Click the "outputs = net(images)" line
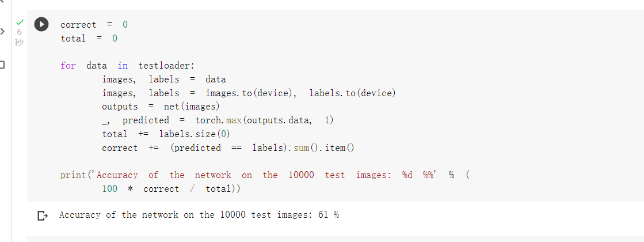Image resolution: width=644 pixels, height=242 pixels. click(161, 107)
